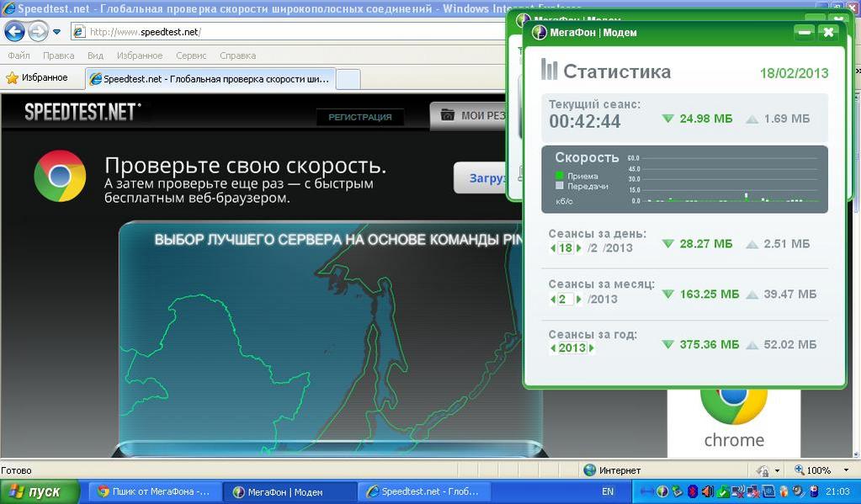
Task: Click the taskbar clock showing 21:03
Action: click(837, 491)
